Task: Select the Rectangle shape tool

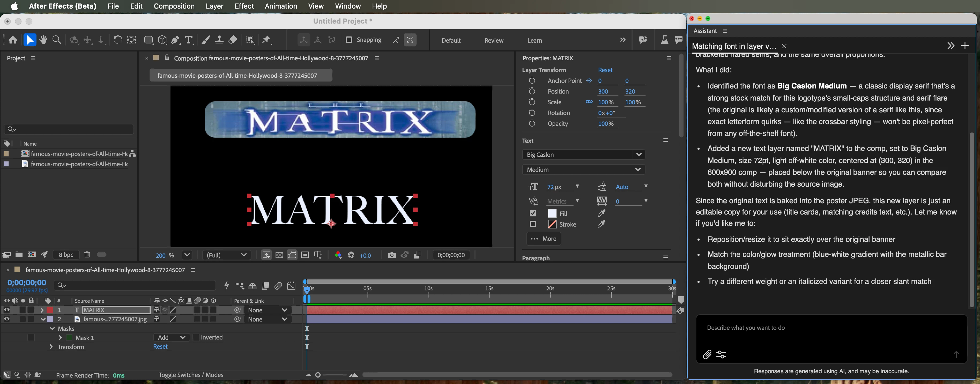Action: (149, 40)
